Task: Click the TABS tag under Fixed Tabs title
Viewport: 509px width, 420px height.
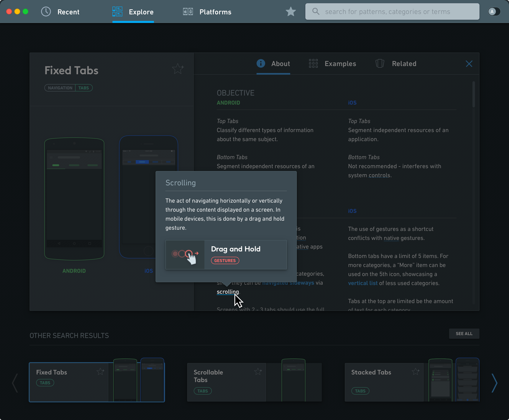Action: click(x=84, y=88)
